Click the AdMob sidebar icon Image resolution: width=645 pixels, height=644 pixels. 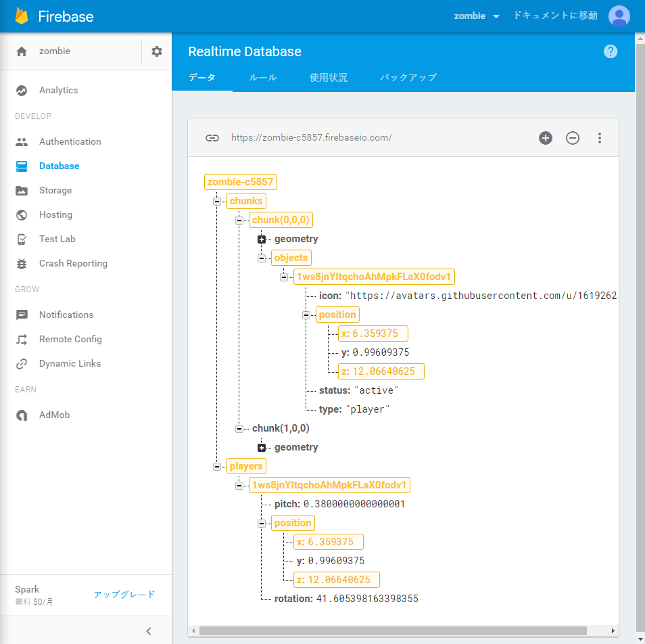[22, 415]
